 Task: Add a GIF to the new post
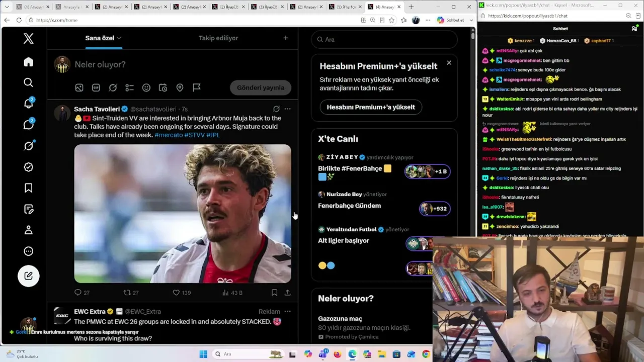[96, 87]
